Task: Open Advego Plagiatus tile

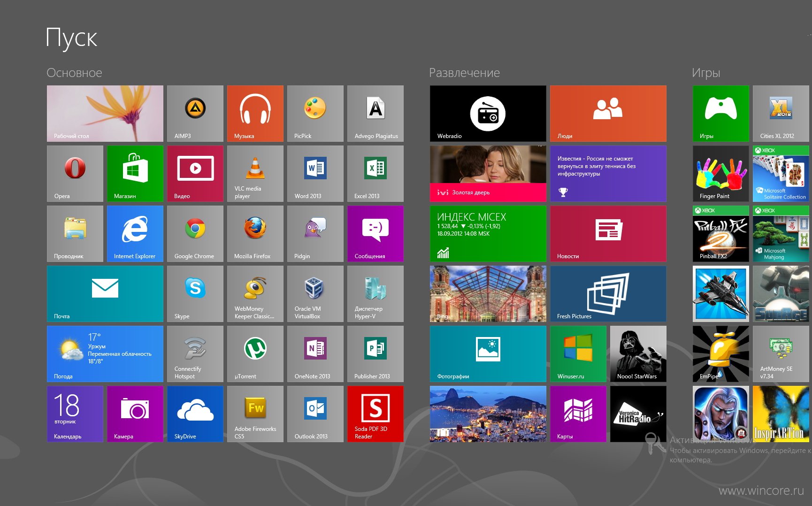Action: [x=375, y=114]
